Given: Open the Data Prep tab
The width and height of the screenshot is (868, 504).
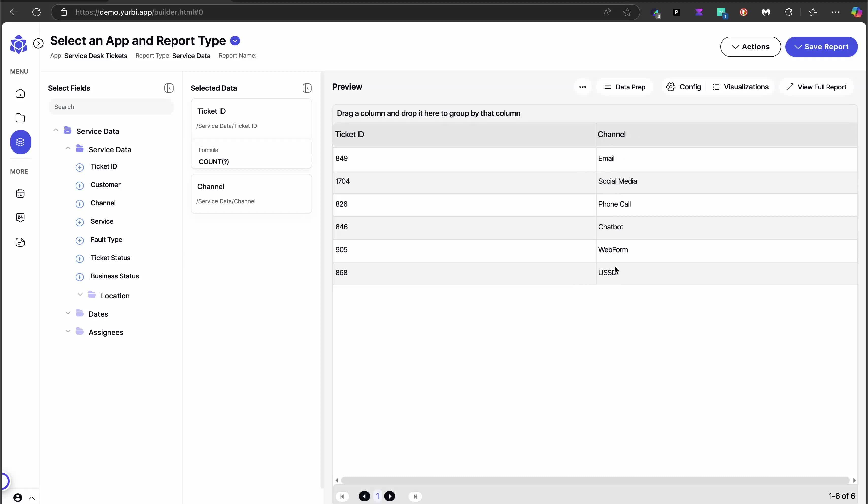Looking at the screenshot, I should pos(624,87).
